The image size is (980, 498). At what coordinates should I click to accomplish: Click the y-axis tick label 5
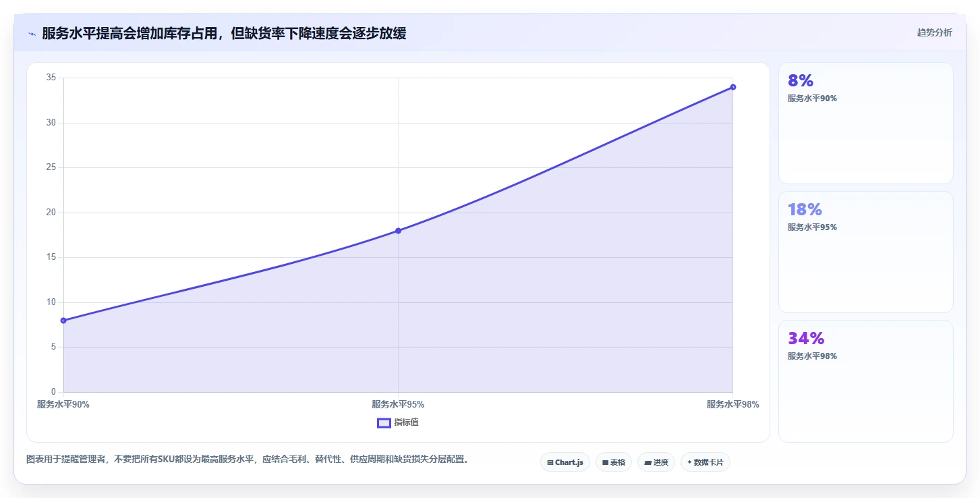point(54,347)
